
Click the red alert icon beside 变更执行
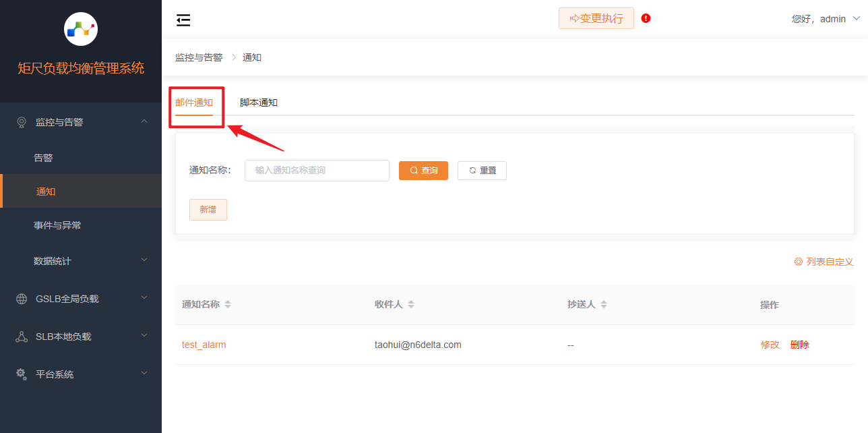646,18
